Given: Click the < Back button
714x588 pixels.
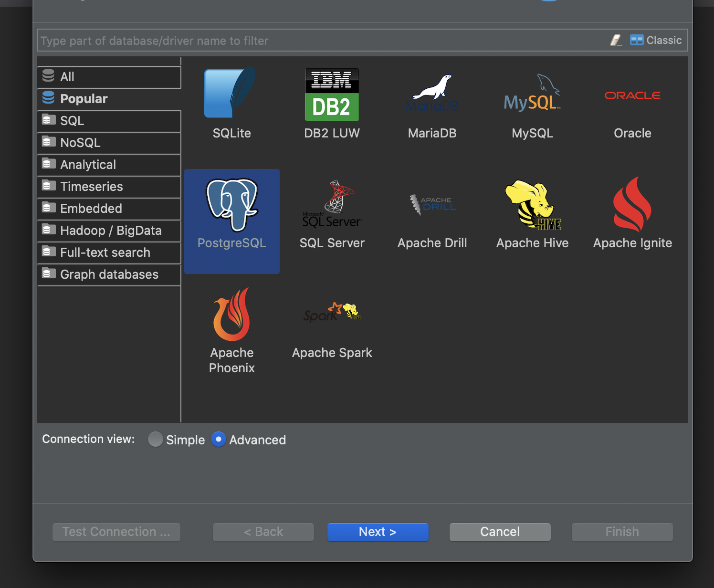Looking at the screenshot, I should (x=263, y=532).
